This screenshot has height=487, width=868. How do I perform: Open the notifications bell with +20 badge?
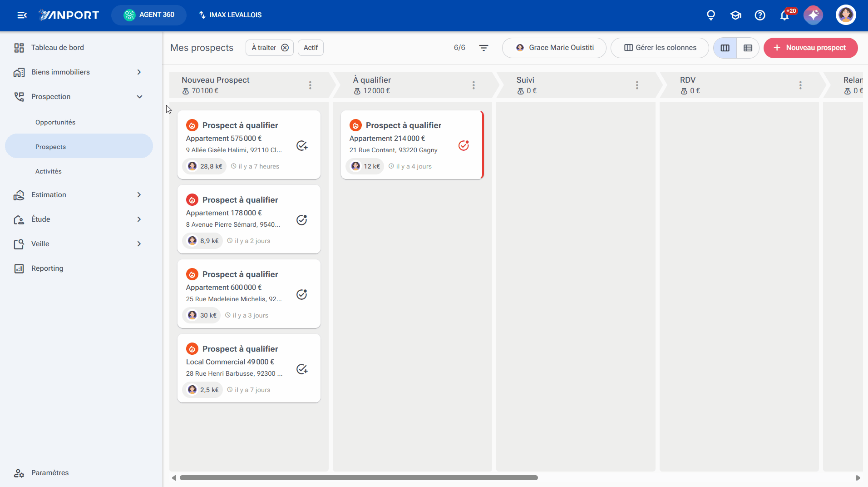[785, 15]
